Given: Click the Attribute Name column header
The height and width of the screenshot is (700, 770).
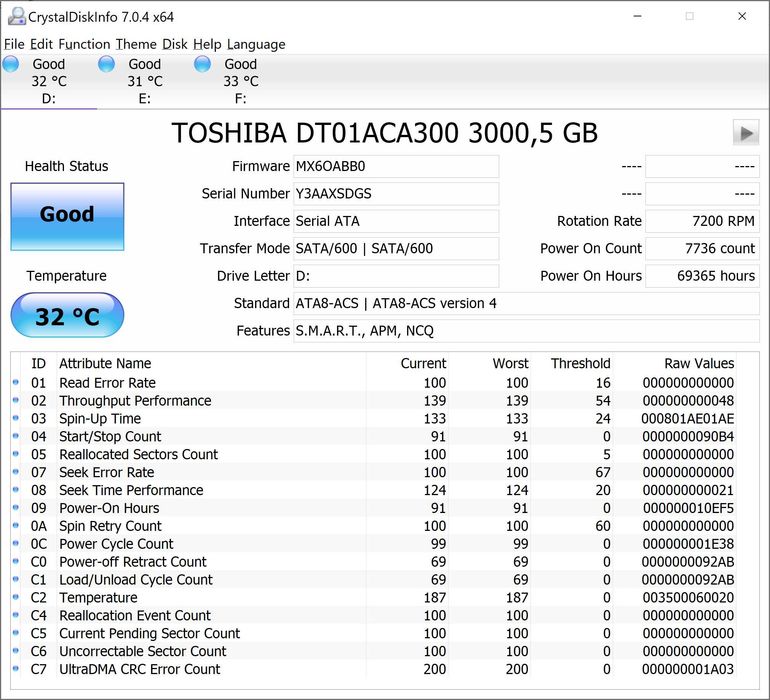Looking at the screenshot, I should click(x=105, y=364).
